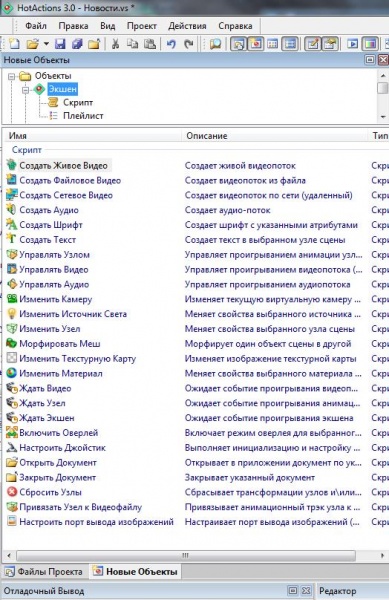Click Скрипт group header in the list
This screenshot has width=389, height=600.
click(x=26, y=150)
